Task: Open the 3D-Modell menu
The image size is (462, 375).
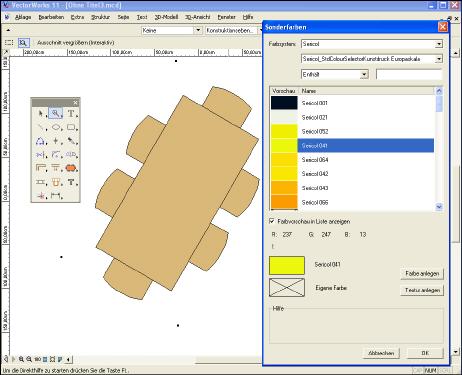Action: (x=166, y=17)
